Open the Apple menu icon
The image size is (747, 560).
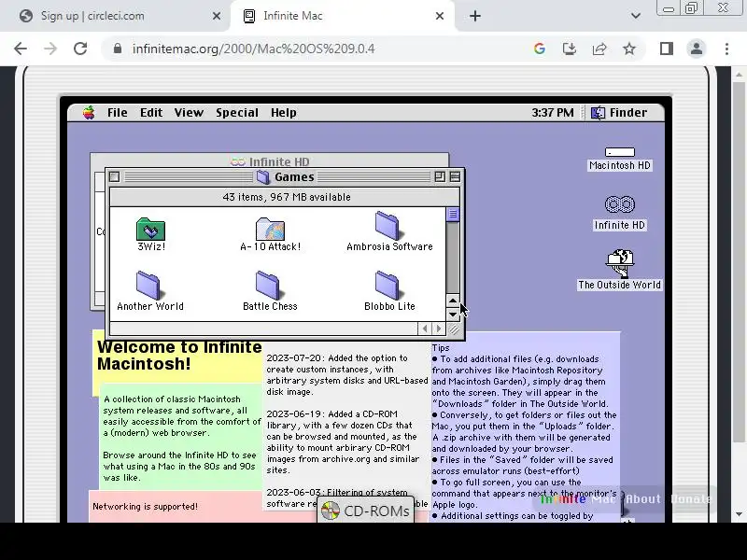click(89, 113)
